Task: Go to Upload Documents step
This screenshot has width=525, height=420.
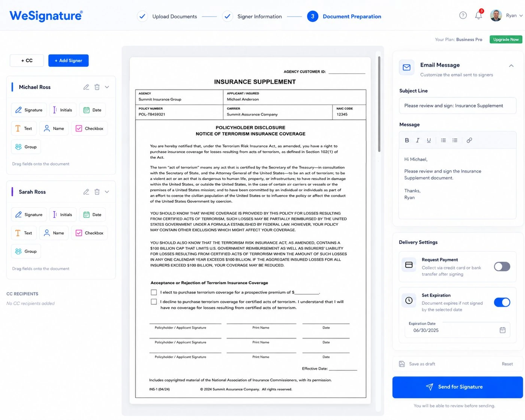Action: 167,16
